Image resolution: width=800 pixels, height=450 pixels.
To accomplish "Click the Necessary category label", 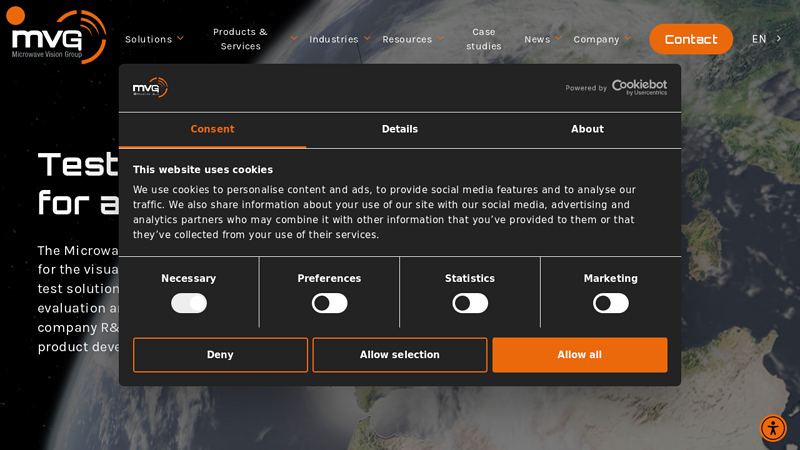I will (x=189, y=278).
